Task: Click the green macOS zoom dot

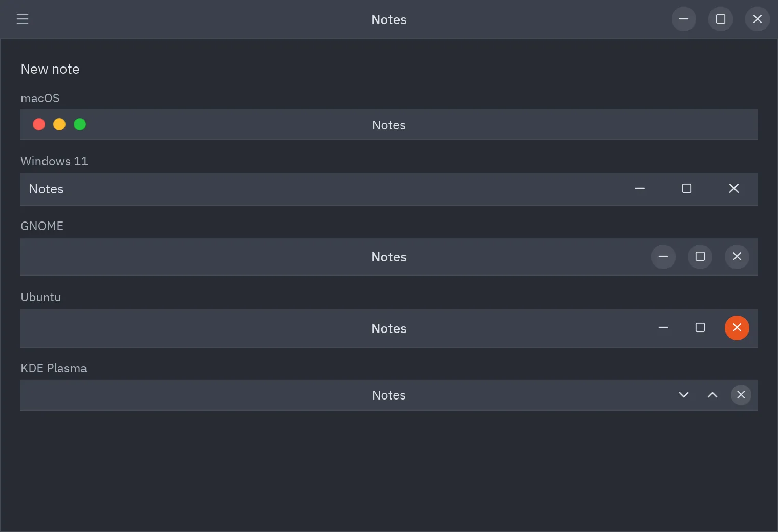Action: [80, 124]
